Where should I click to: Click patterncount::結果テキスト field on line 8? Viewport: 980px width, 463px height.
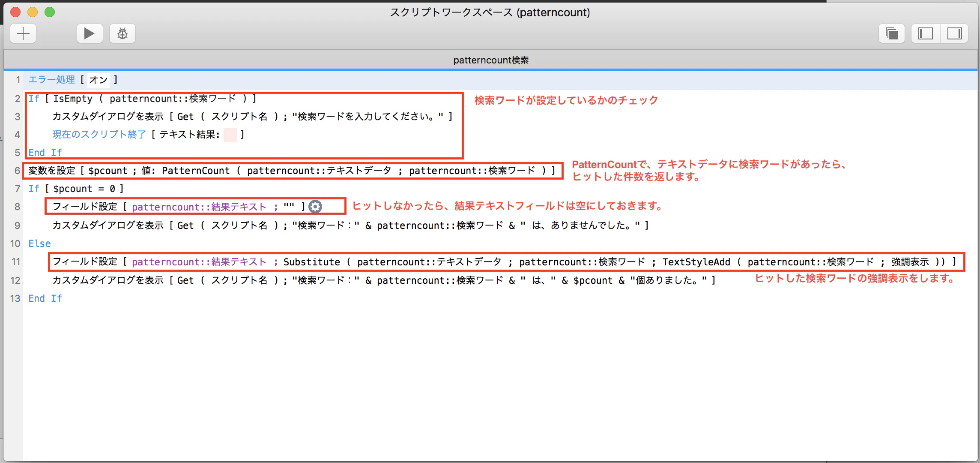(199, 207)
